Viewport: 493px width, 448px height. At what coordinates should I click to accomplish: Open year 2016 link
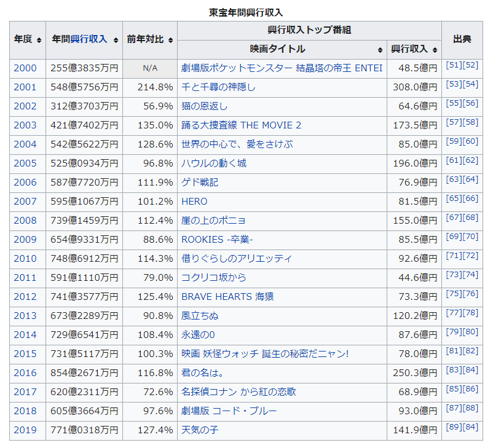25,373
